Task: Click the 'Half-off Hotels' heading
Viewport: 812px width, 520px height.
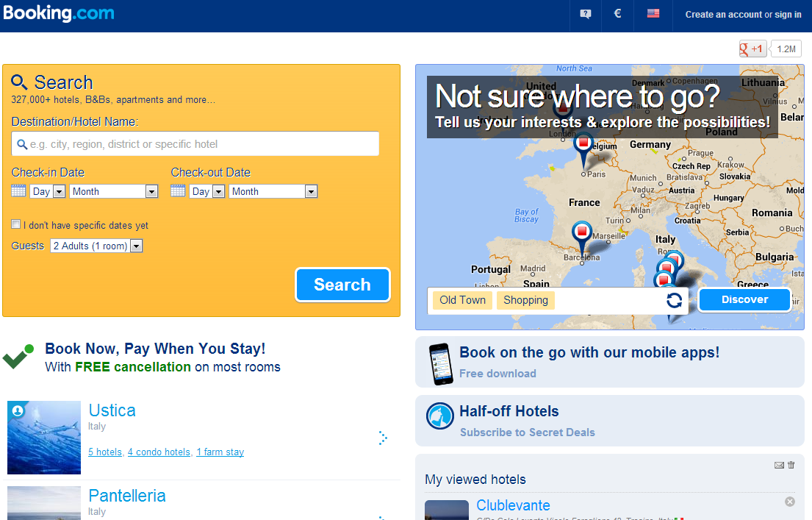Action: pos(509,411)
